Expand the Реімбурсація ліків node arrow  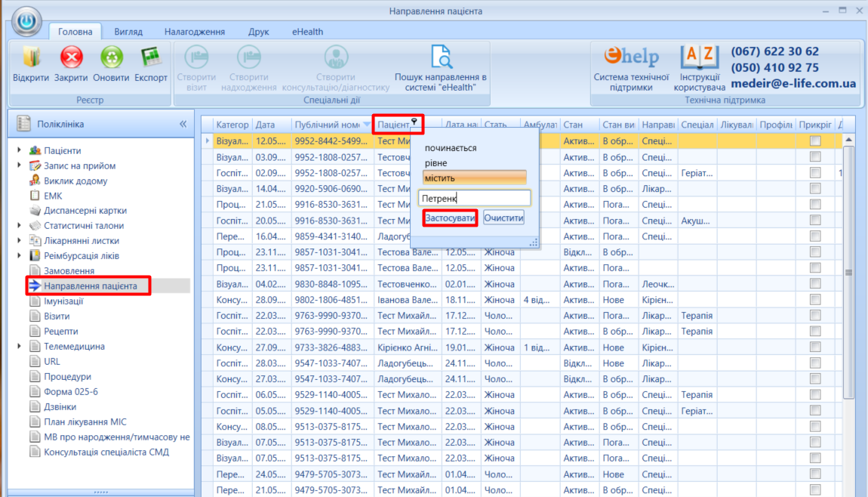[20, 255]
